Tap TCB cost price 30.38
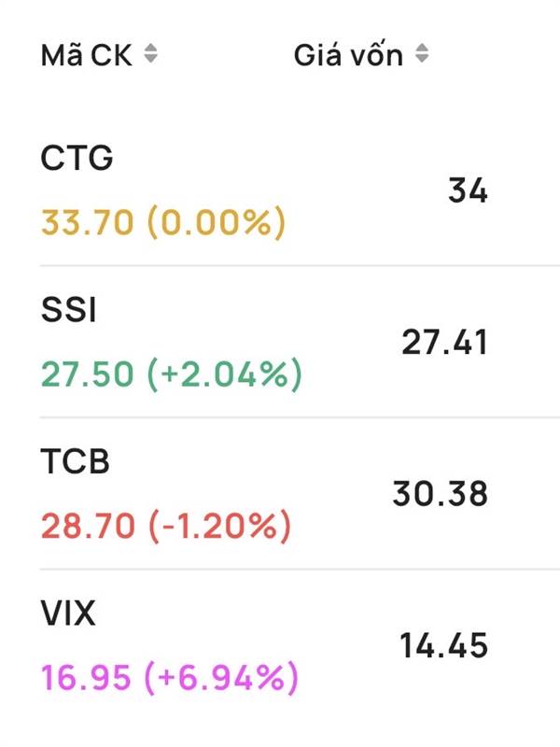 pos(440,494)
